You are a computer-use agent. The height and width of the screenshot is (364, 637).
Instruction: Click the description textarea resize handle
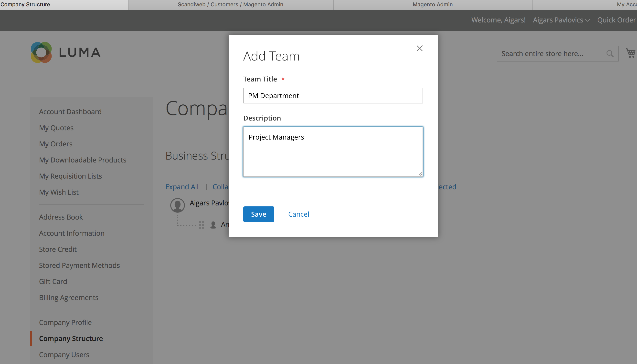click(x=420, y=174)
